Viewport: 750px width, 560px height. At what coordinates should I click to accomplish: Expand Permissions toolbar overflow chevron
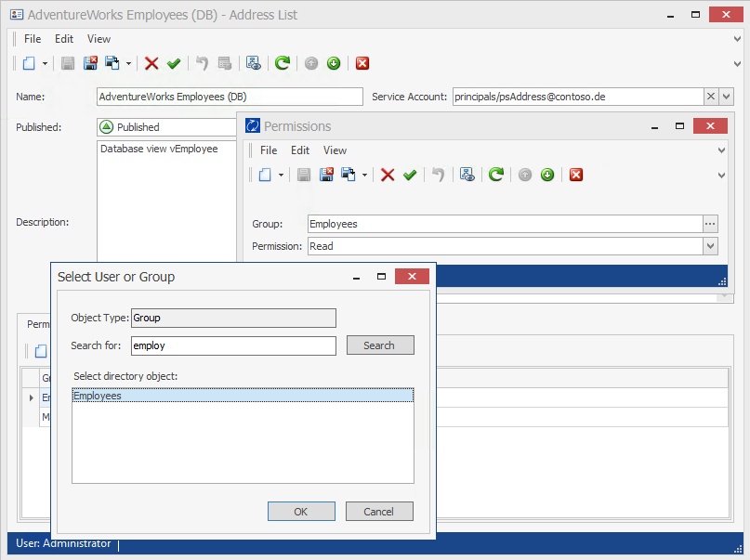point(721,176)
